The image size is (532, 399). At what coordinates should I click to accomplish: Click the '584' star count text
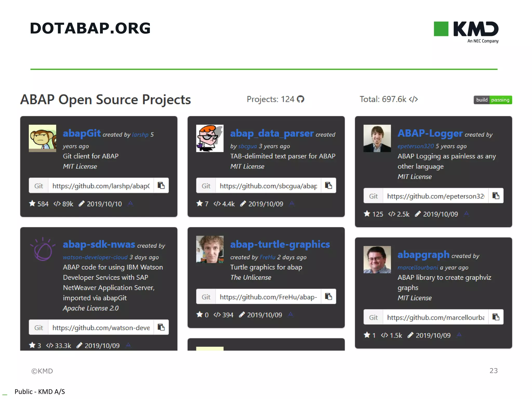pyautogui.click(x=43, y=204)
